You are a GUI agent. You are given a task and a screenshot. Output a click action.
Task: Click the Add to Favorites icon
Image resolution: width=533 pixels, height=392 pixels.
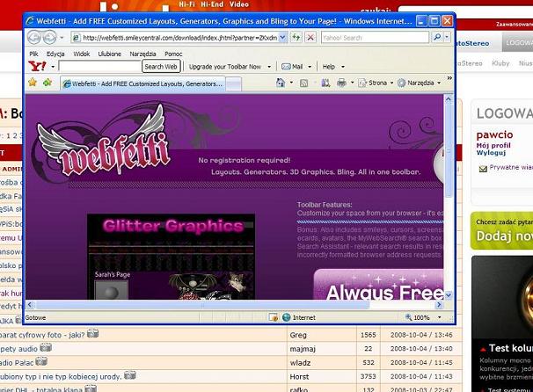coord(47,83)
